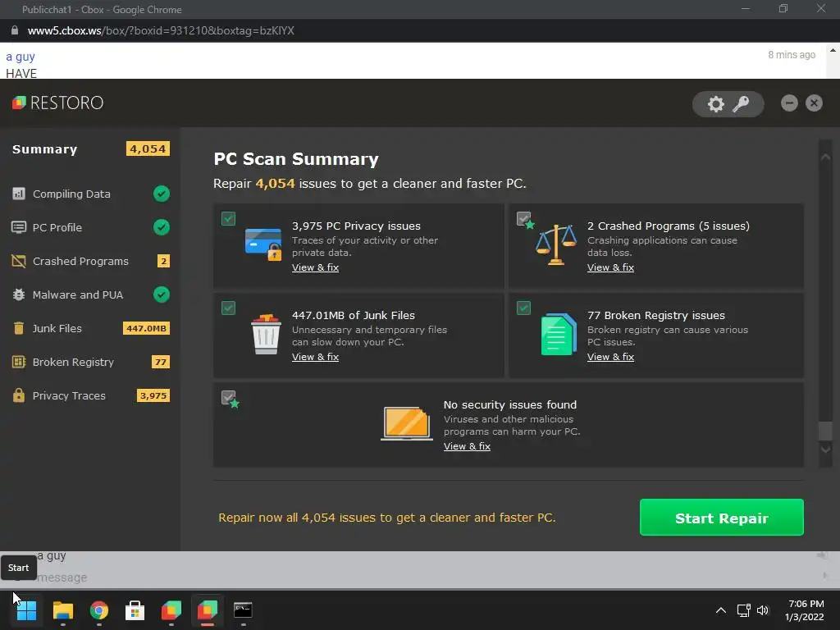
Task: Open the taskbar clock and date
Action: point(805,610)
